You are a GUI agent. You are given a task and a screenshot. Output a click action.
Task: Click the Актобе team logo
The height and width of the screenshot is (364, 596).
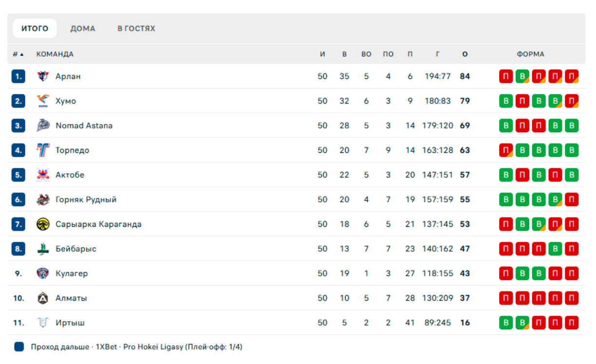(x=43, y=175)
